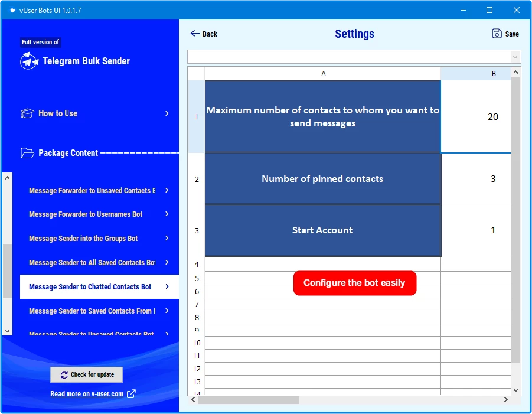
Task: Click the vUser app icon in title bar
Action: point(12,10)
